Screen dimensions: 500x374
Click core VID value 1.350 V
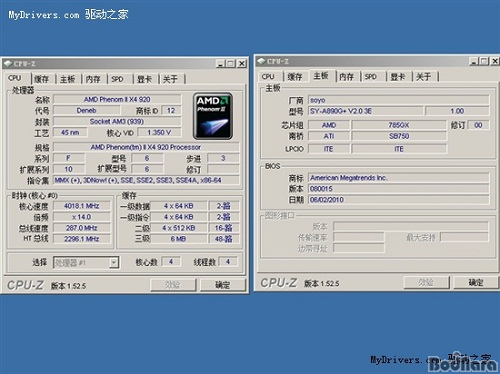click(159, 132)
